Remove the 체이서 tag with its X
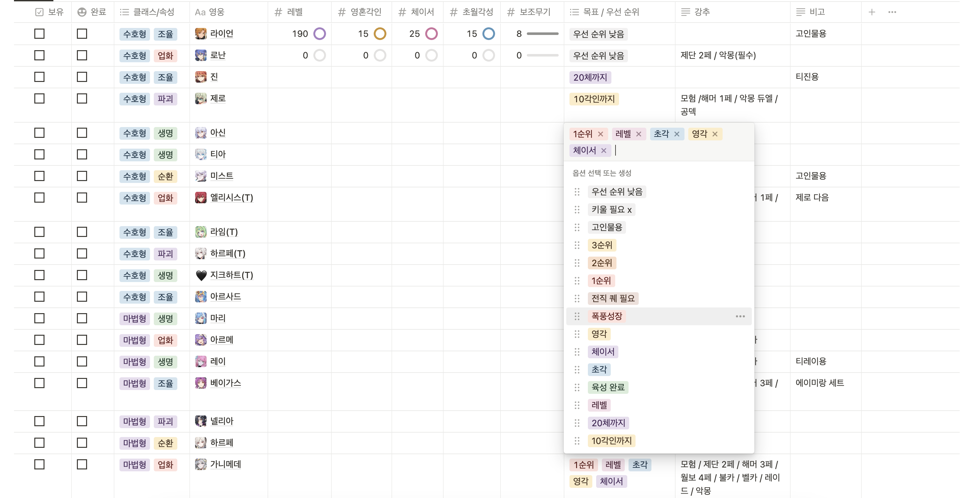The image size is (980, 498). (x=603, y=151)
